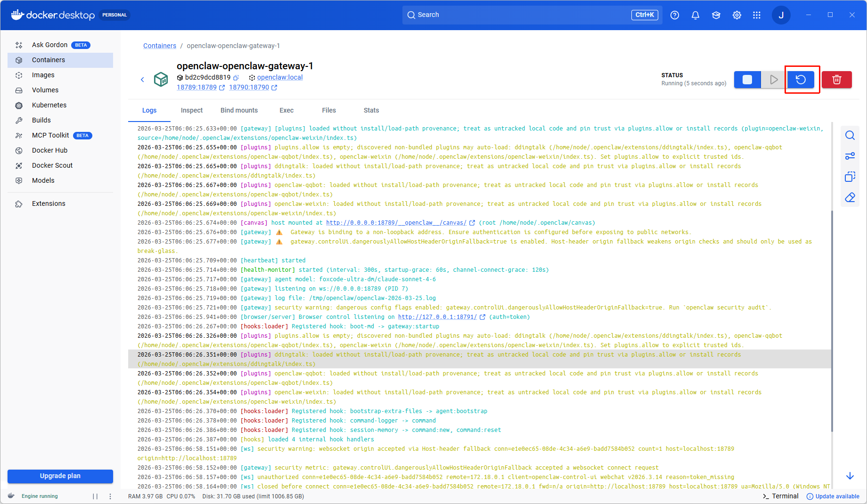The width and height of the screenshot is (867, 504).
Task: Click Update available notice
Action: pos(833,496)
